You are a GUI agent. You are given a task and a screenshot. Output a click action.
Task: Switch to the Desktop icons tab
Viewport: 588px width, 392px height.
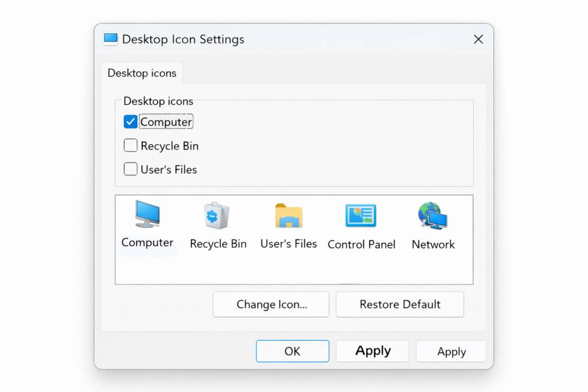142,73
